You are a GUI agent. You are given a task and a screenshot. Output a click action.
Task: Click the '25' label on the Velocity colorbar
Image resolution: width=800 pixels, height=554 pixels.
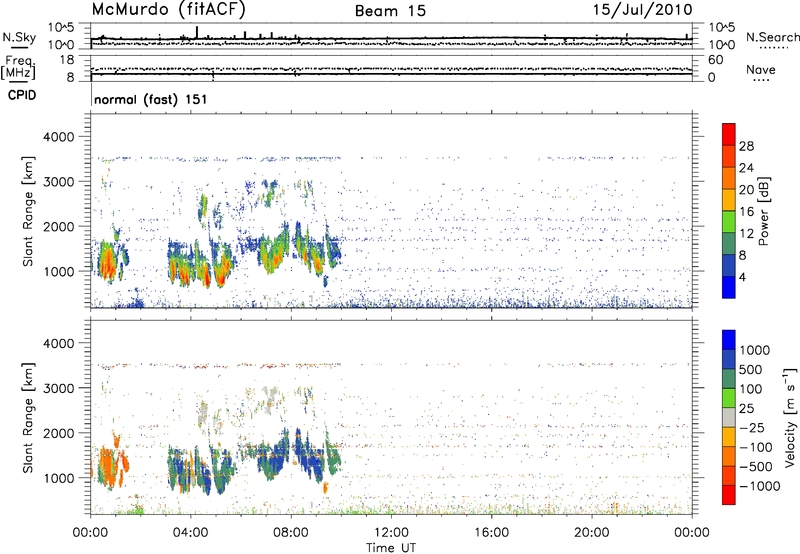(746, 409)
